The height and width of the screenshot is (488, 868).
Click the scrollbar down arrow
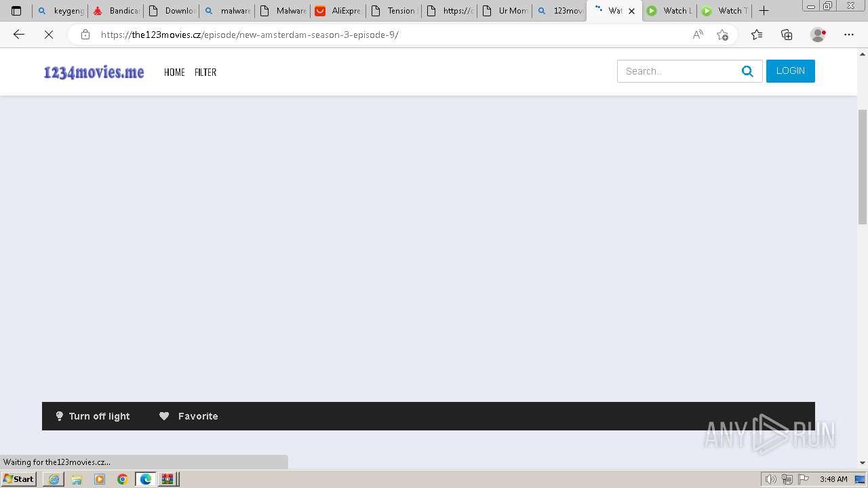coord(863,463)
